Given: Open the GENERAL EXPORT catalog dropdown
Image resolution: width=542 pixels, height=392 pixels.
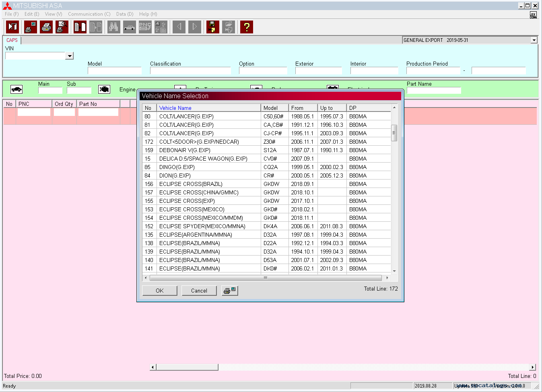Looking at the screenshot, I should coord(534,40).
